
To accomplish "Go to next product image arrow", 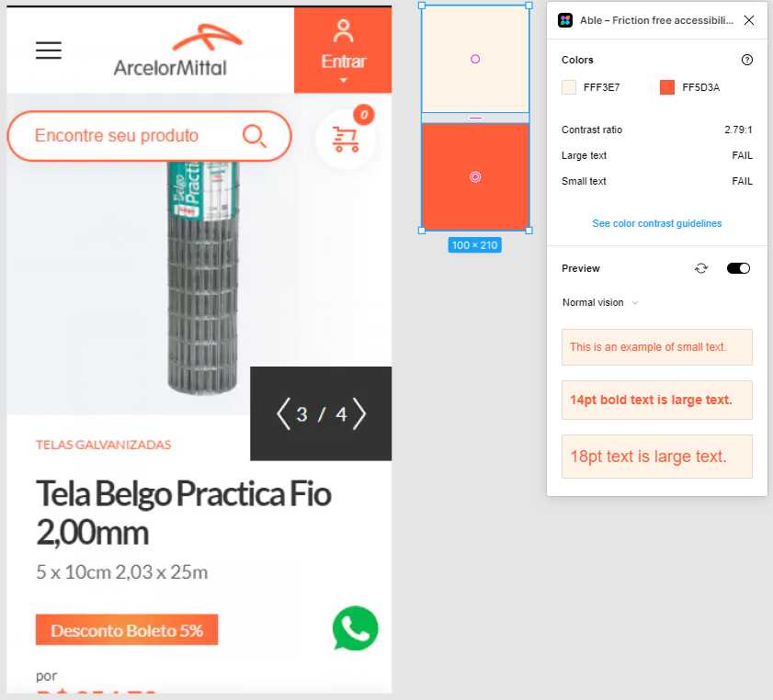I will (358, 413).
